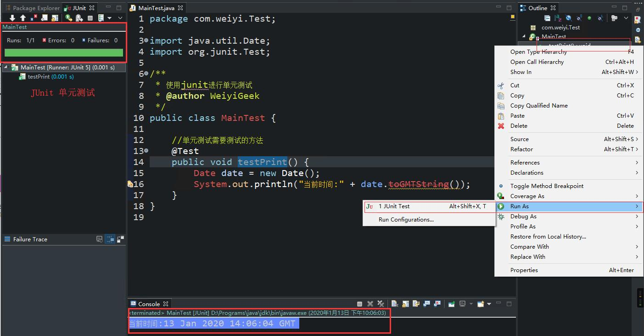Image resolution: width=644 pixels, height=336 pixels.
Task: Open test run history dropdown arrow
Action: click(110, 18)
